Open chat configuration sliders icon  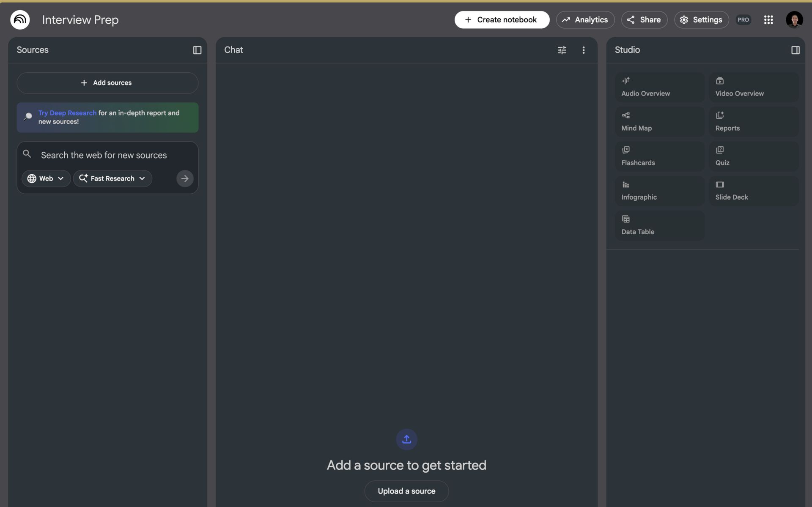click(x=562, y=50)
